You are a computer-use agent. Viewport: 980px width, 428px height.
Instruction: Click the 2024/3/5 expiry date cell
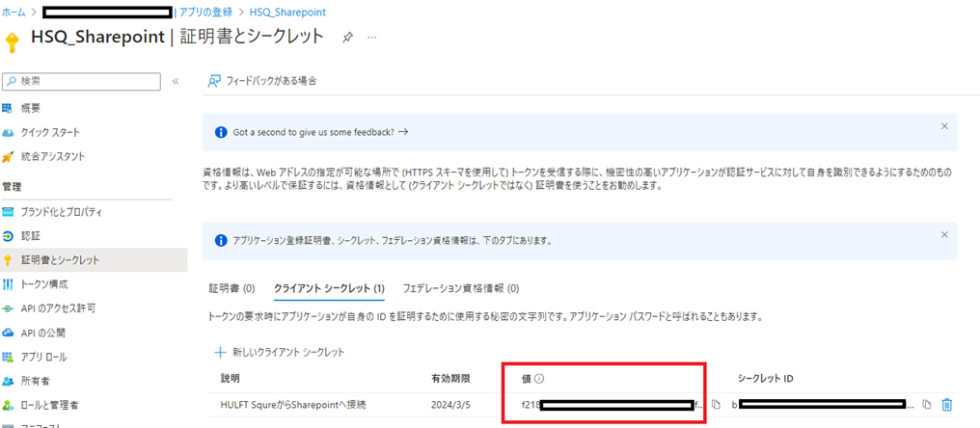click(x=450, y=405)
